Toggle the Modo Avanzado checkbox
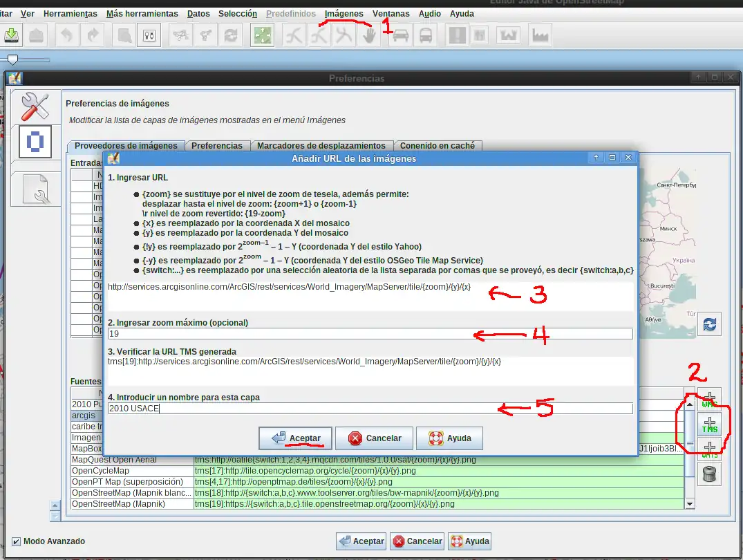The width and height of the screenshot is (743, 560). tap(17, 541)
